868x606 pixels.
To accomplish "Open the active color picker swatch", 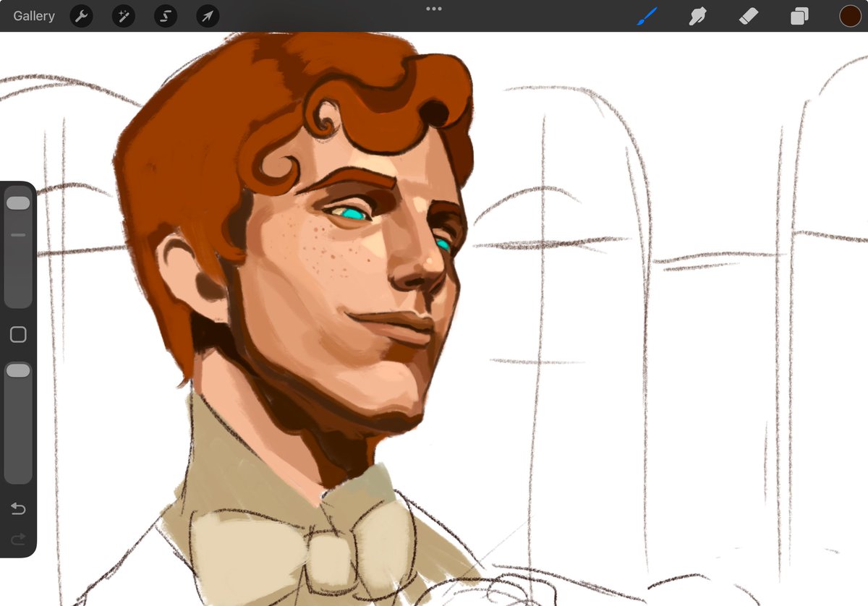I will (x=850, y=16).
